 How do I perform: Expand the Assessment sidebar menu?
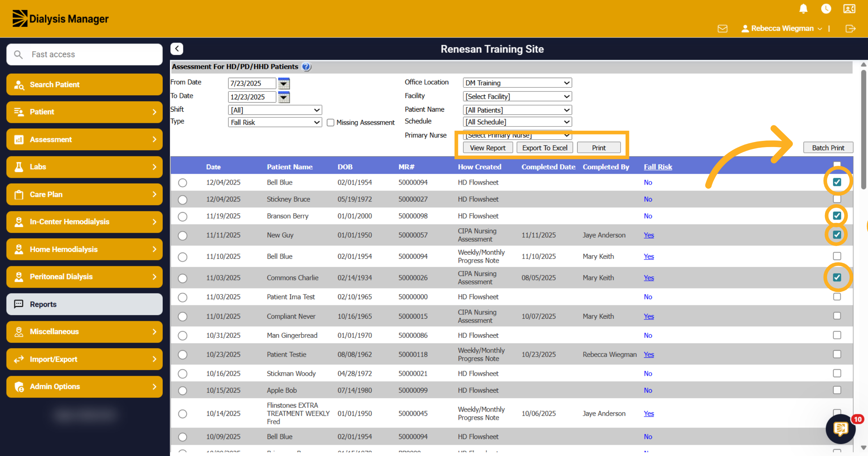(x=84, y=139)
